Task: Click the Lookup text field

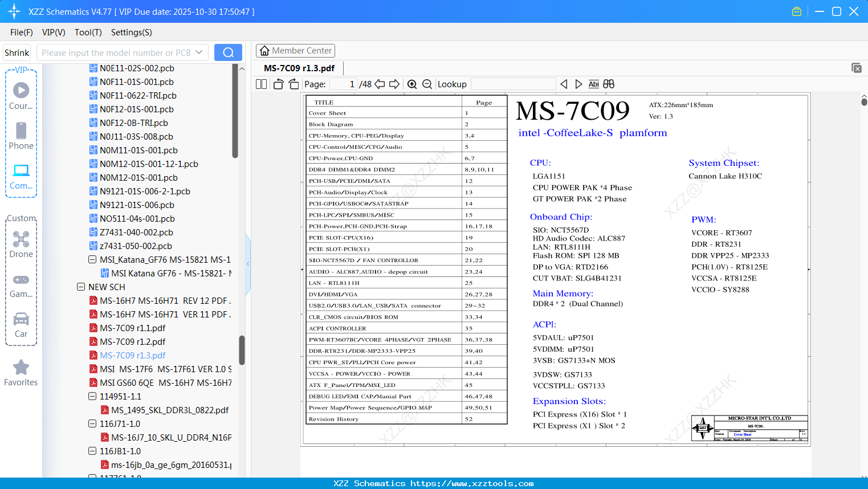Action: click(x=513, y=84)
